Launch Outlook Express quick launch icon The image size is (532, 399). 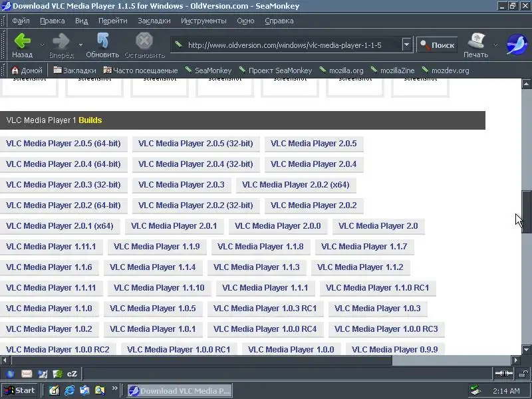pos(84,390)
